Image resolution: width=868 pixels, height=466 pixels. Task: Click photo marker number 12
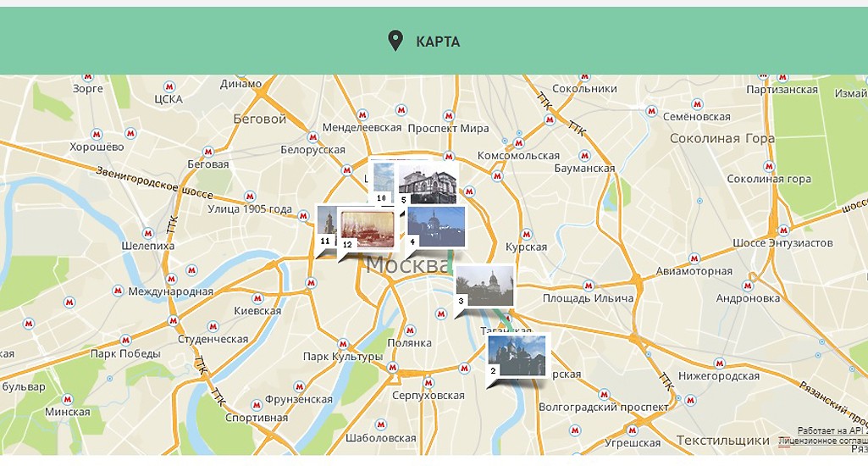coord(368,230)
